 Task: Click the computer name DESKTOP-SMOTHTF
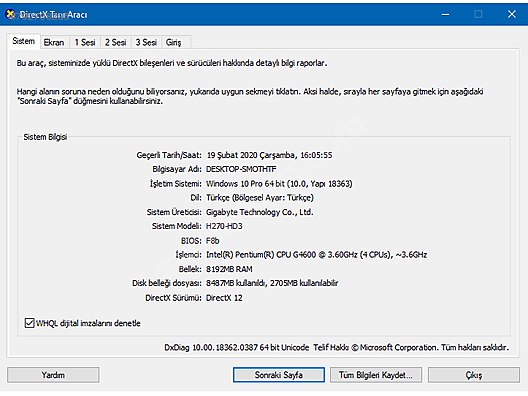click(x=241, y=169)
